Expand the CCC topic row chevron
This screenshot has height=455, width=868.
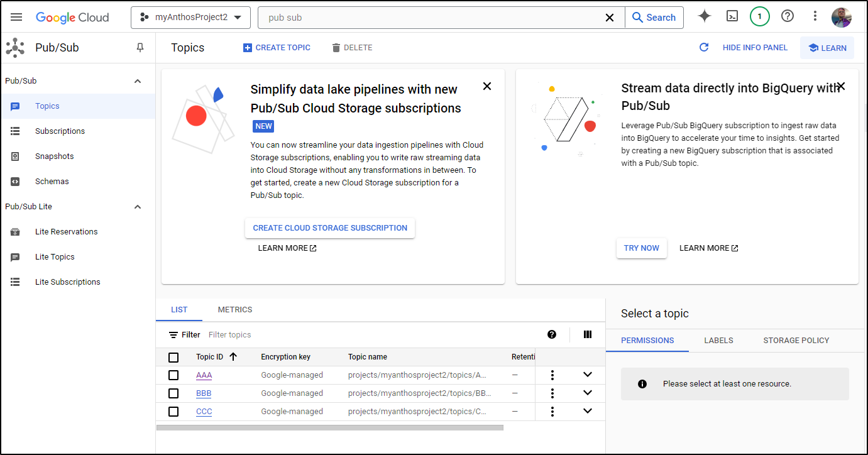click(x=588, y=411)
